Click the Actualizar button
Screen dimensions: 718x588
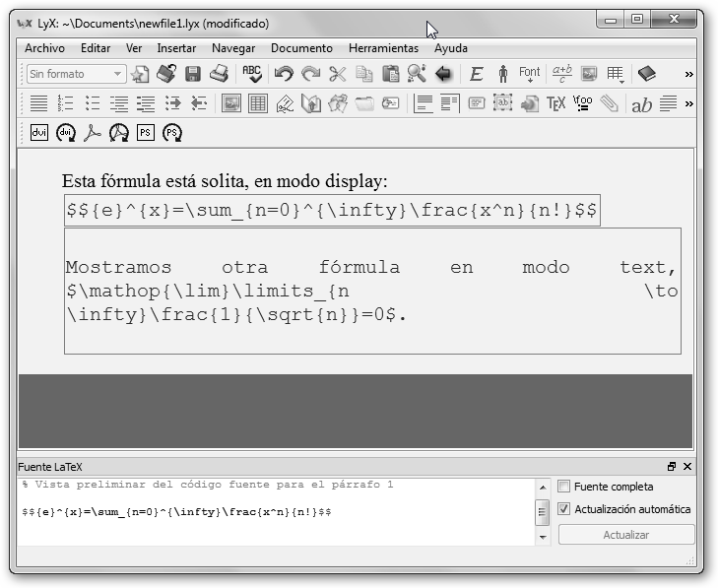click(x=625, y=535)
